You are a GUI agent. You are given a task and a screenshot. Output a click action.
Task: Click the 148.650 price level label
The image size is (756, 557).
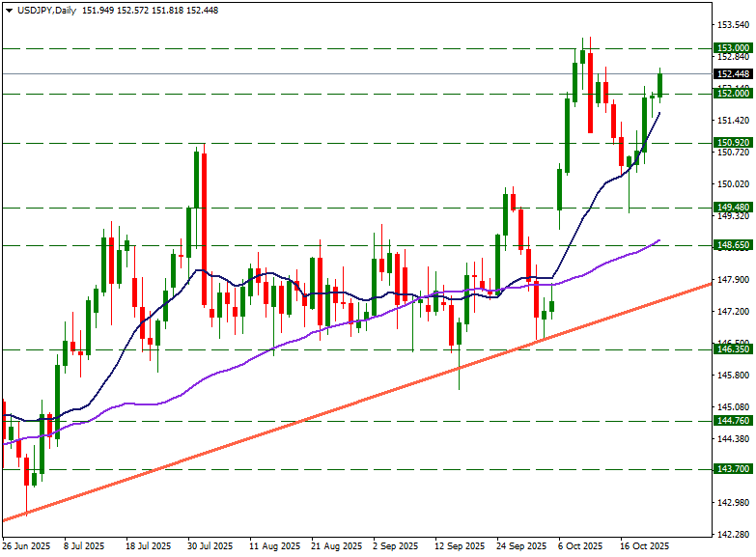[734, 245]
